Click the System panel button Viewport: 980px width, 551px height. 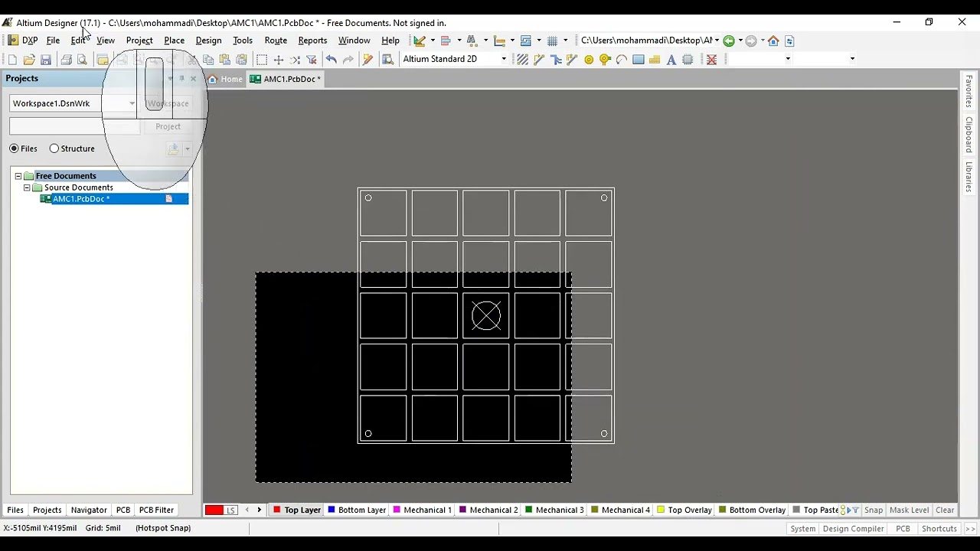point(803,529)
